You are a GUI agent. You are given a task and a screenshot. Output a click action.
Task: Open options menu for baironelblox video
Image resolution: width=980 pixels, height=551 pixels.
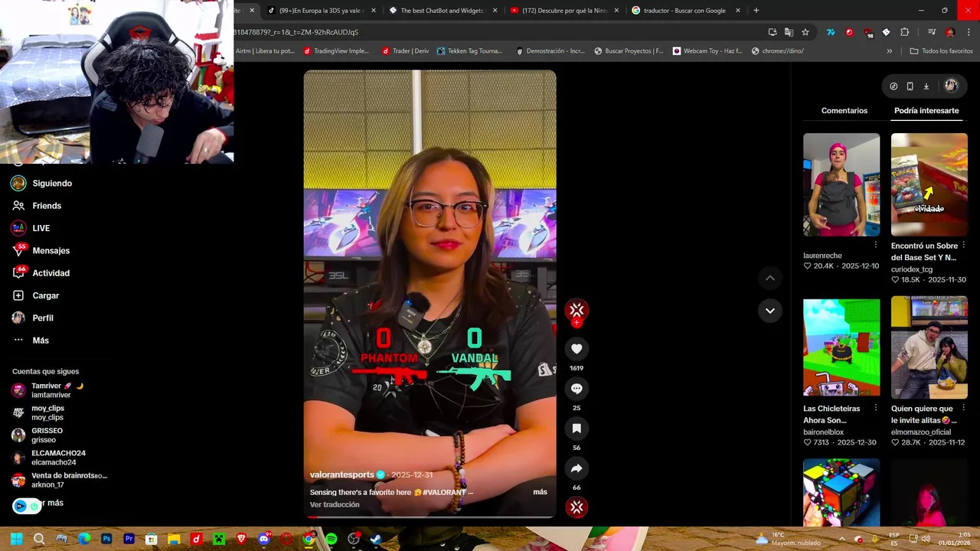pos(876,408)
